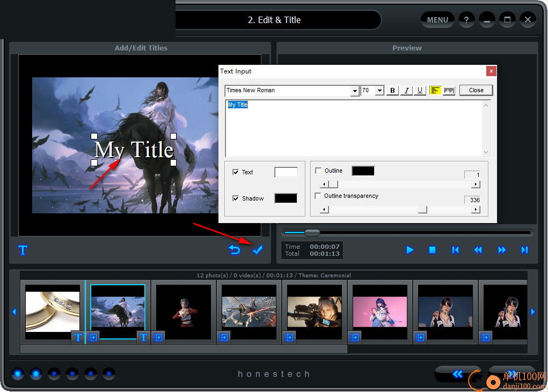This screenshot has height=392, width=548.
Task: Select the pink background girl thumbnail
Action: 380,312
